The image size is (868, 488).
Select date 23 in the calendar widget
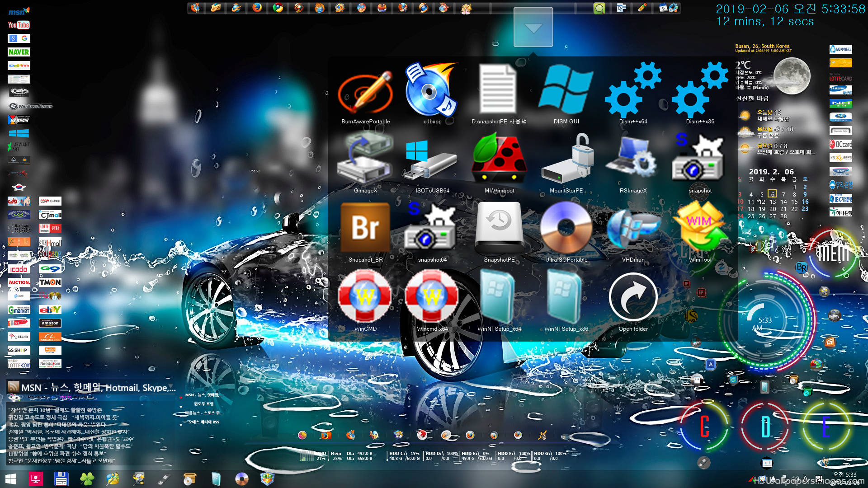click(805, 209)
